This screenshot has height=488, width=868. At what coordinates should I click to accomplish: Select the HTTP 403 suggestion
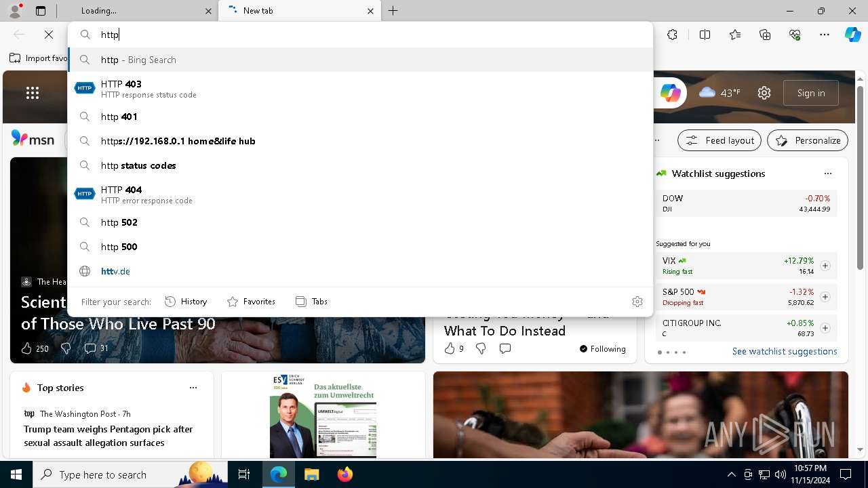pyautogui.click(x=361, y=89)
